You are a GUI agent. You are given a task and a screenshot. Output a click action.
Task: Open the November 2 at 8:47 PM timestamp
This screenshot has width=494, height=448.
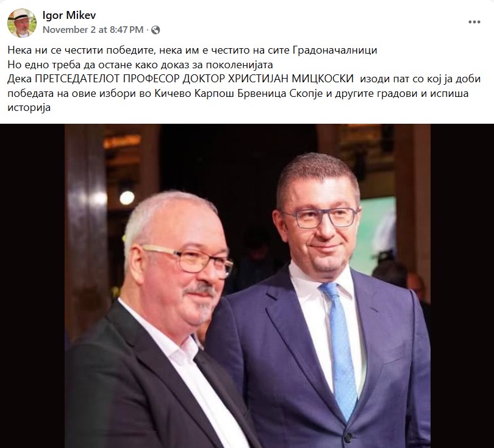[93, 30]
